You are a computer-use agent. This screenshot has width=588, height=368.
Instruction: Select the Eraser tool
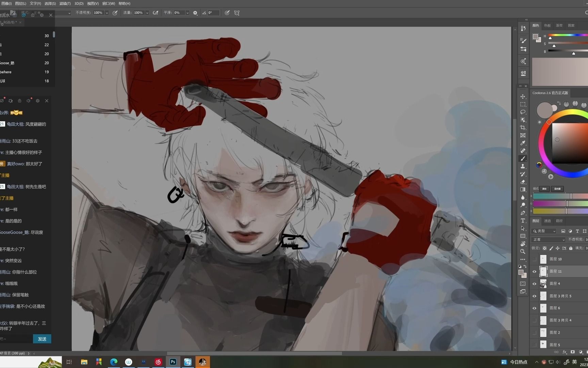tap(523, 182)
